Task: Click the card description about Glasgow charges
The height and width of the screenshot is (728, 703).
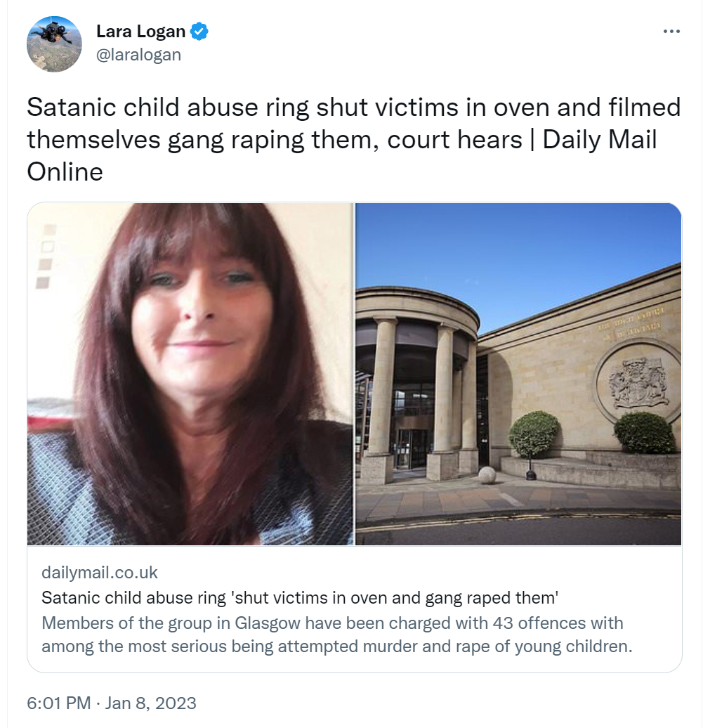Action: pyautogui.click(x=337, y=635)
